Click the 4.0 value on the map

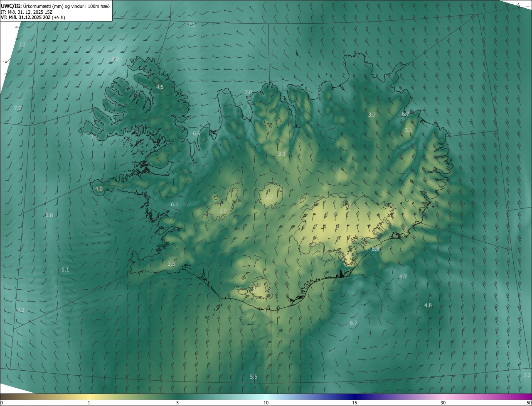[x=99, y=188]
